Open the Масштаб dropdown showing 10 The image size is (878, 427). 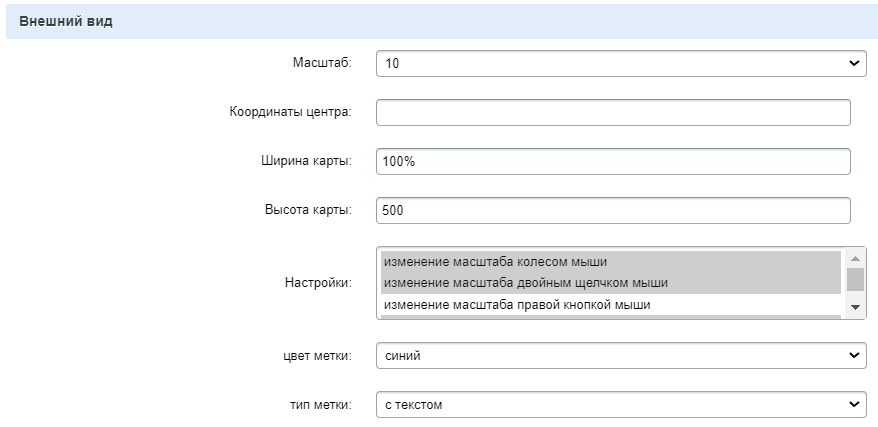620,63
